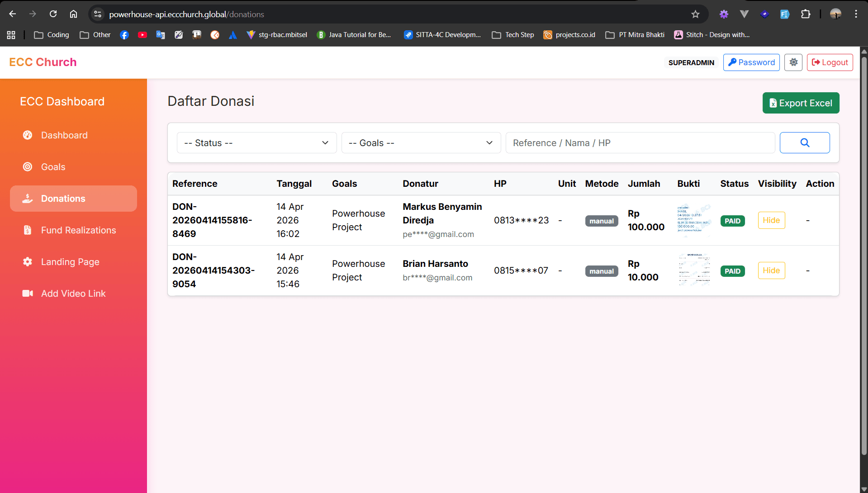
Task: Go to Fund Realizations in sidebar
Action: pyautogui.click(x=78, y=230)
